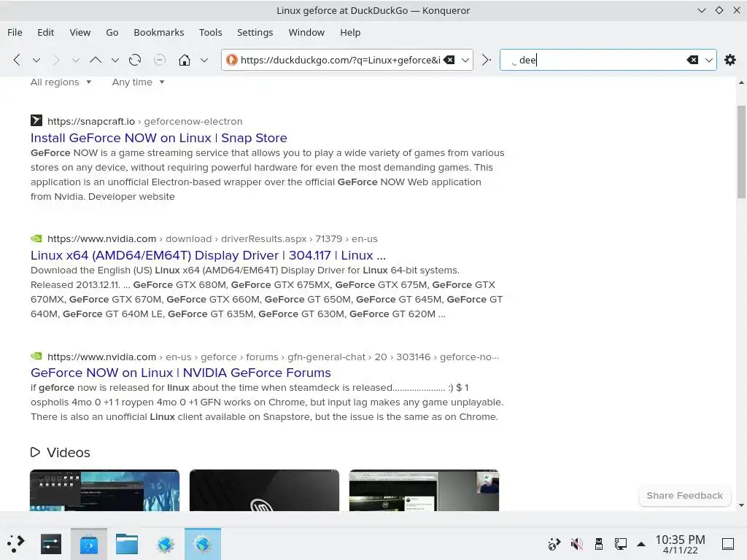Open the third video thumbnail with webcam inset
The width and height of the screenshot is (747, 560).
pos(424,491)
